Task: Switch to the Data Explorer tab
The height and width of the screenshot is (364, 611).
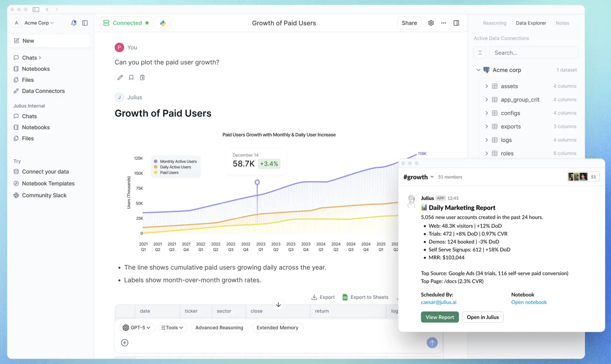Action: tap(531, 23)
